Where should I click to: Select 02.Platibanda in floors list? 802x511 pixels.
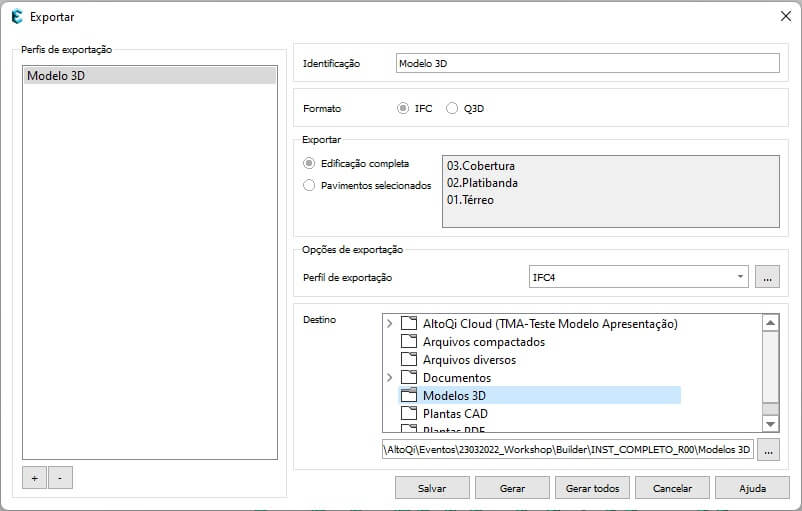tap(482, 183)
